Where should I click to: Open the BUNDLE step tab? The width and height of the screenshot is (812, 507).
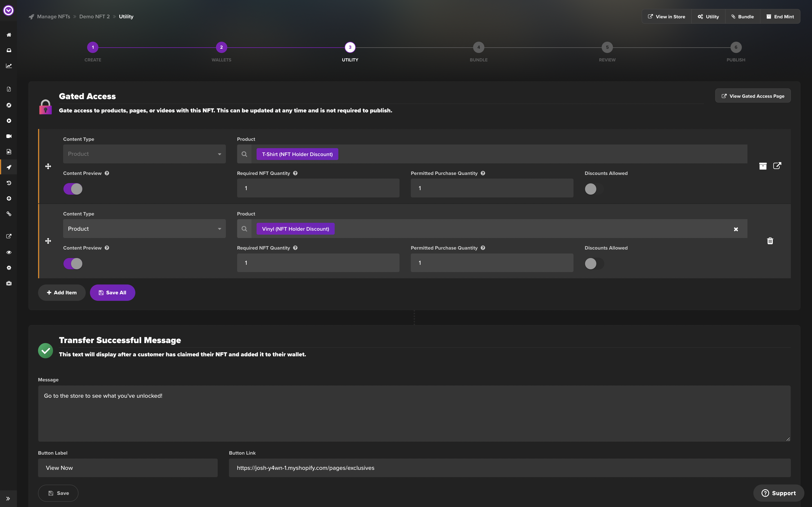click(479, 47)
